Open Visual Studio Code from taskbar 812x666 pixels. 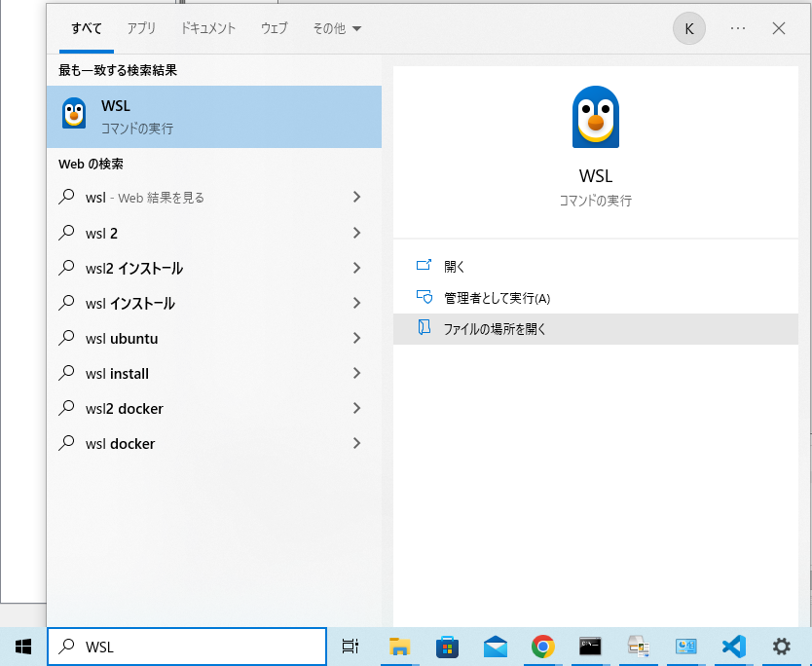point(734,647)
